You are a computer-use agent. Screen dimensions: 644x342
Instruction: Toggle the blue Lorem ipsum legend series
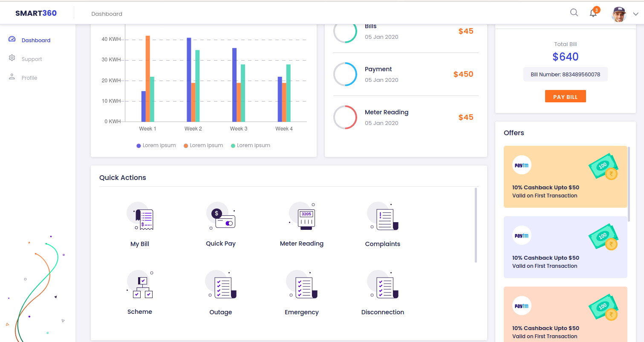[x=156, y=145]
